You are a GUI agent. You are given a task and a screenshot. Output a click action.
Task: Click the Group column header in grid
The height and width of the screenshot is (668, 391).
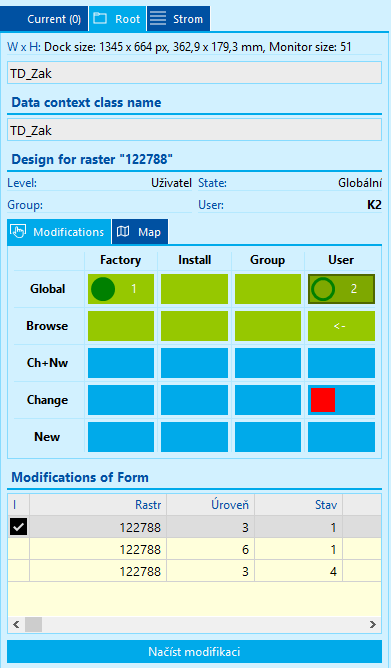pos(268,260)
